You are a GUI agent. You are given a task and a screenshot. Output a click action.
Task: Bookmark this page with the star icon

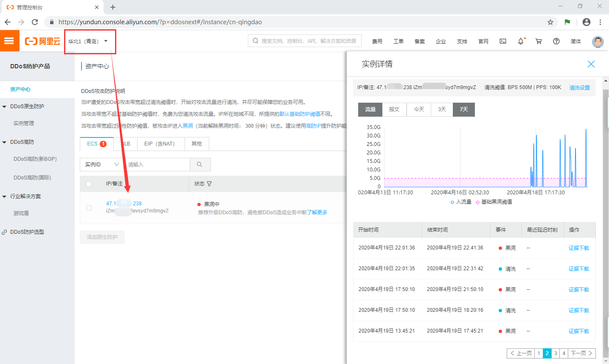550,22
